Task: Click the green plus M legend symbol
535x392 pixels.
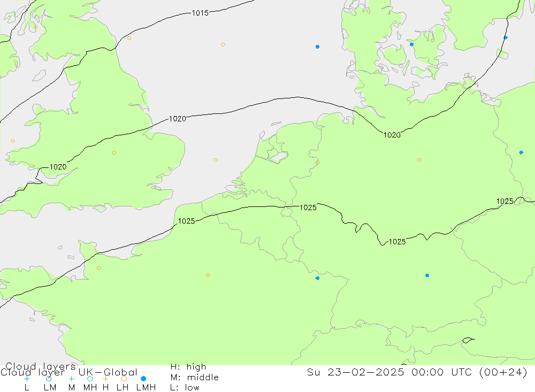Action: coord(71,379)
